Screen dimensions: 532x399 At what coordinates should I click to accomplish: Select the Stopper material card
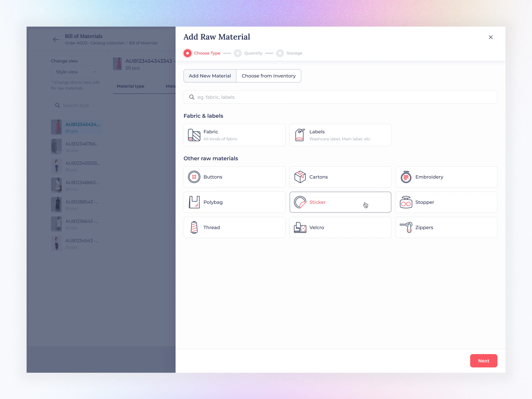click(x=446, y=202)
